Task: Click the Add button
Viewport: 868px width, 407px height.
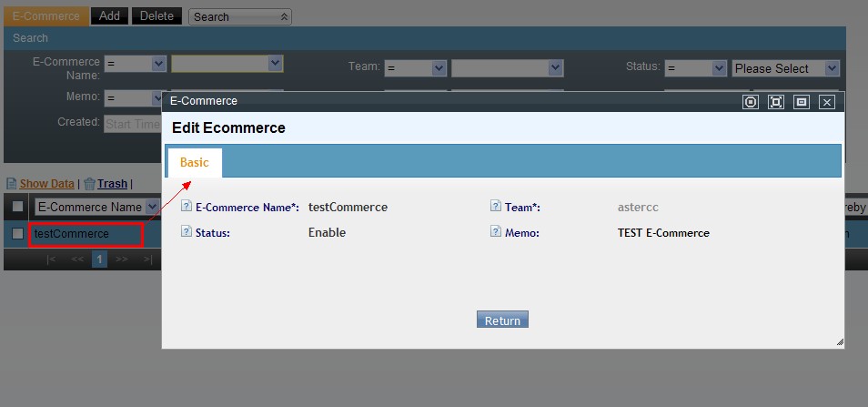Action: [x=109, y=16]
